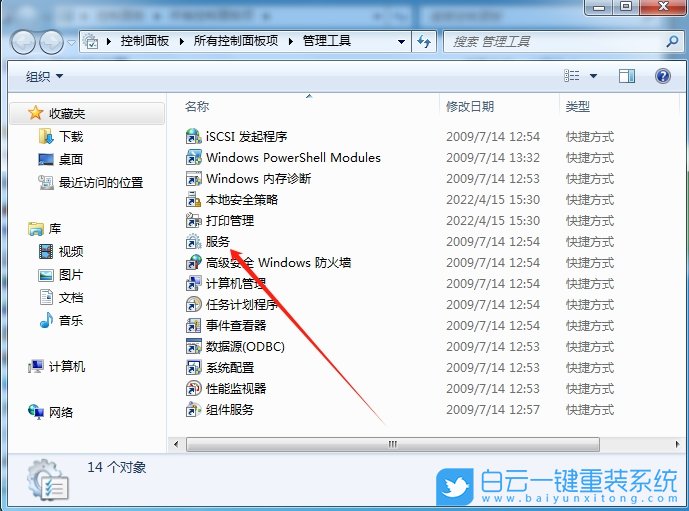Select 网络 in navigation pane
This screenshot has width=689, height=511.
[x=61, y=412]
